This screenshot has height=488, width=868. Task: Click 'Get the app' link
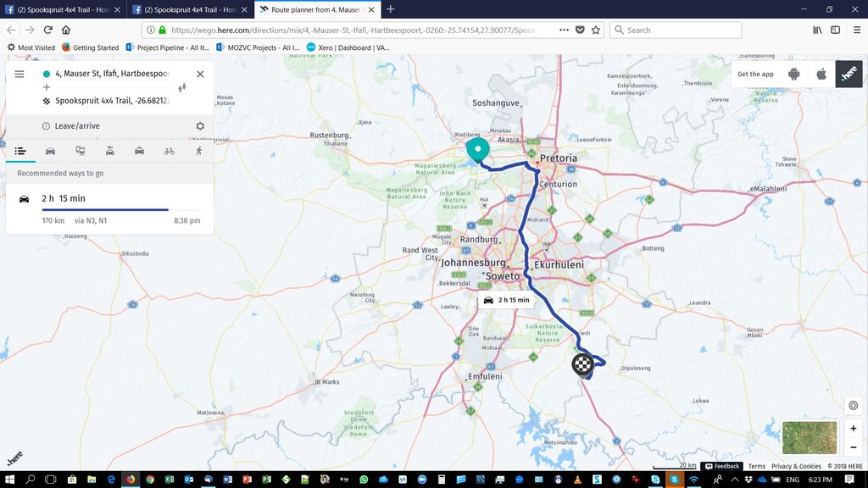coord(755,75)
